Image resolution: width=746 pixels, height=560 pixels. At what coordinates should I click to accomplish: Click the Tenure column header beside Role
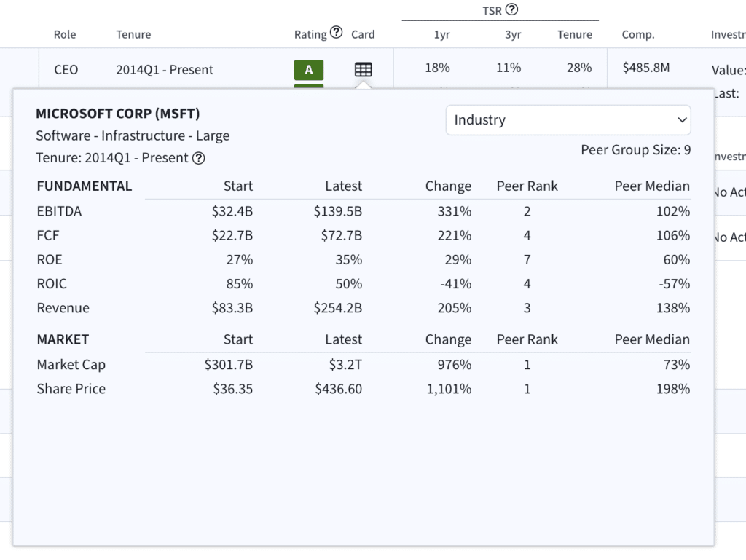click(133, 35)
